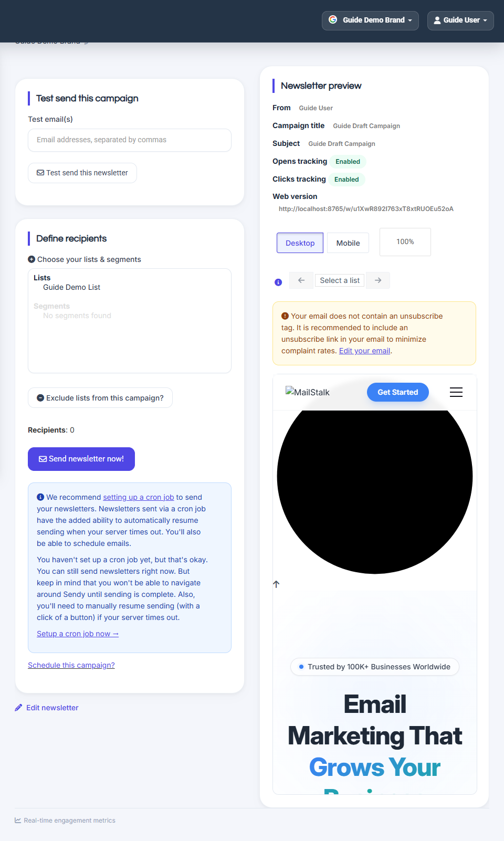This screenshot has width=504, height=841.
Task: Click the 100% zoom field
Action: pyautogui.click(x=405, y=242)
